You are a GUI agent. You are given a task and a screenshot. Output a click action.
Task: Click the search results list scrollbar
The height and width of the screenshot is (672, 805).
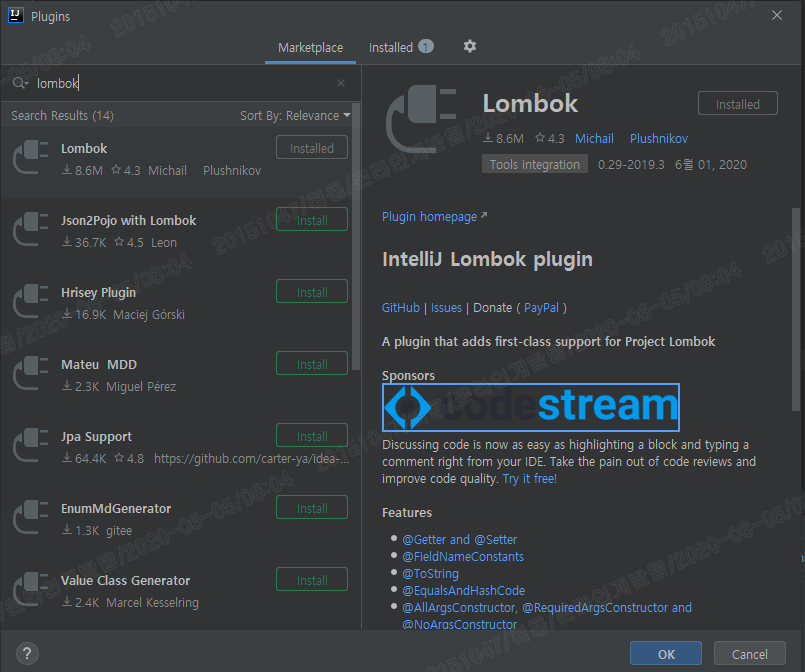click(x=356, y=237)
